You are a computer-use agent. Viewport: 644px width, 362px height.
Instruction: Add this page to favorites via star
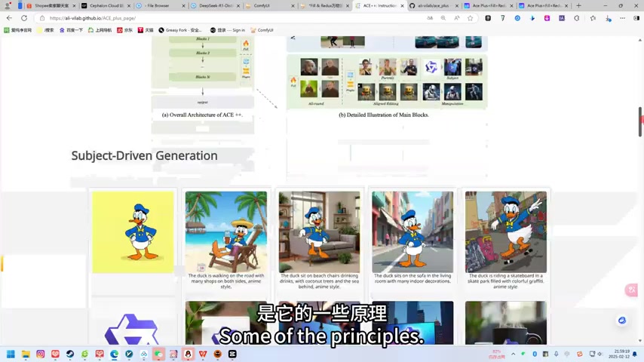click(x=471, y=18)
